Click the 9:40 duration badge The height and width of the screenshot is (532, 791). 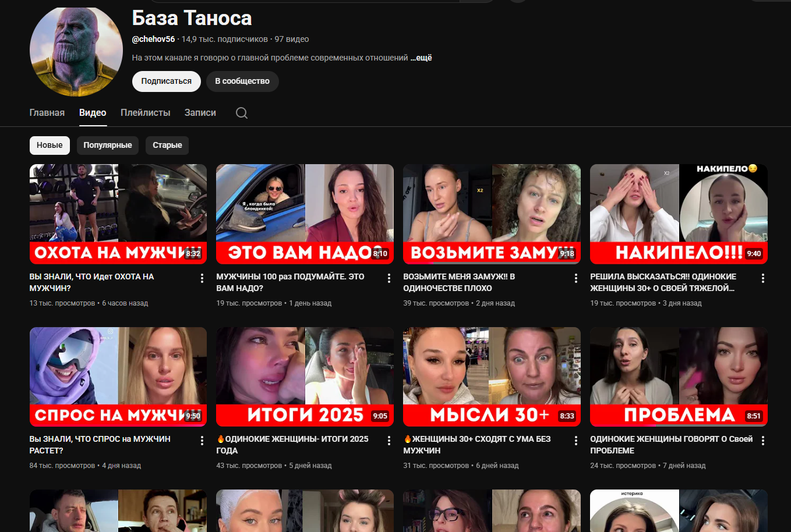coord(754,254)
